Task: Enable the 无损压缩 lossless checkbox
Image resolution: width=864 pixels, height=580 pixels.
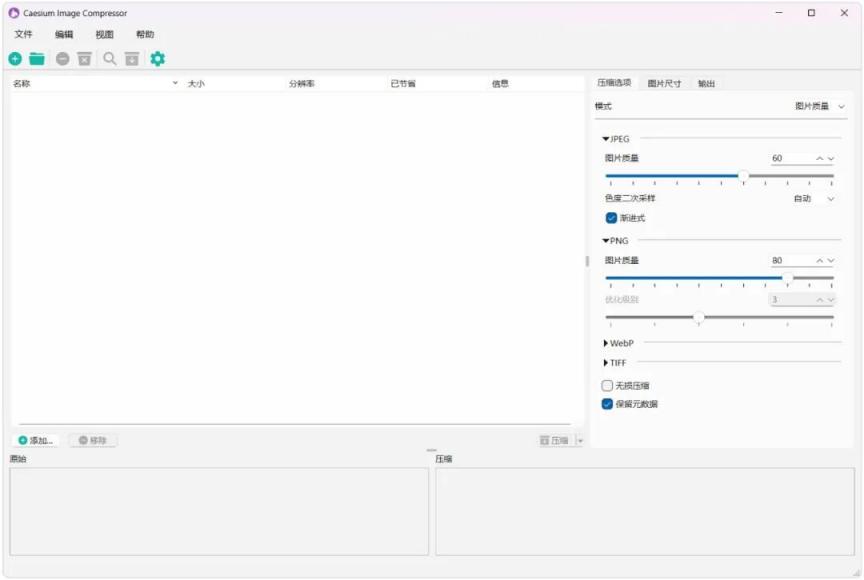Action: (x=607, y=385)
